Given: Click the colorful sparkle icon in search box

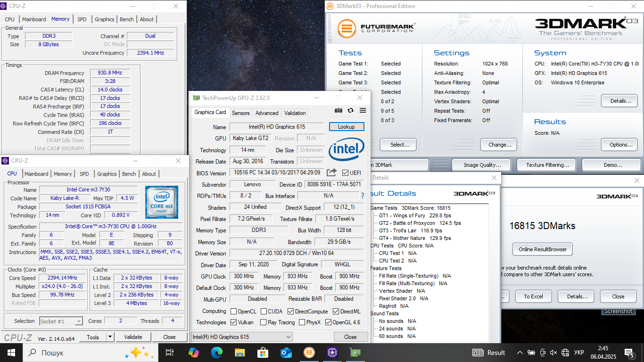Looking at the screenshot, I should click(x=139, y=353).
